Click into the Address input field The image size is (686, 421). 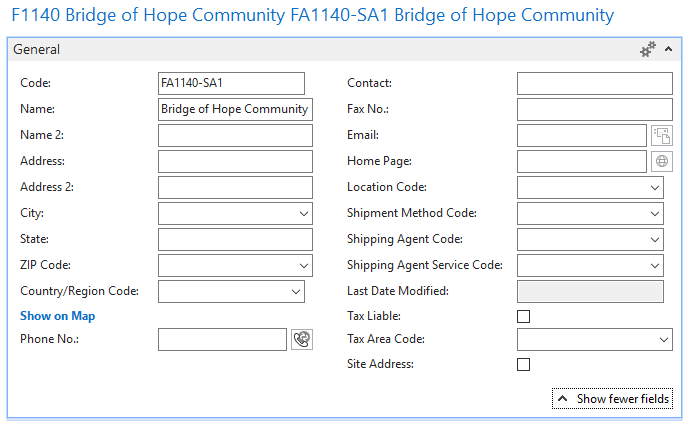click(x=235, y=161)
